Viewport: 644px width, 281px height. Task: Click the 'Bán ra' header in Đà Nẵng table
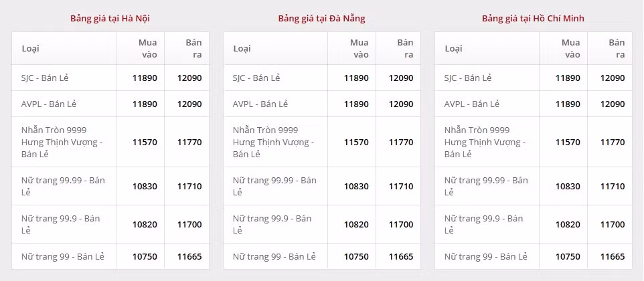(406, 48)
